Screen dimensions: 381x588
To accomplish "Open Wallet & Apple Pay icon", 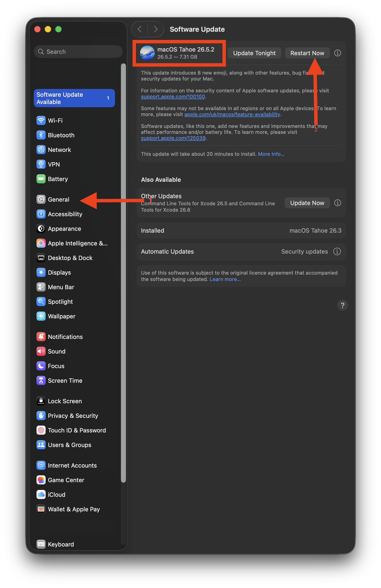I will coord(41,509).
